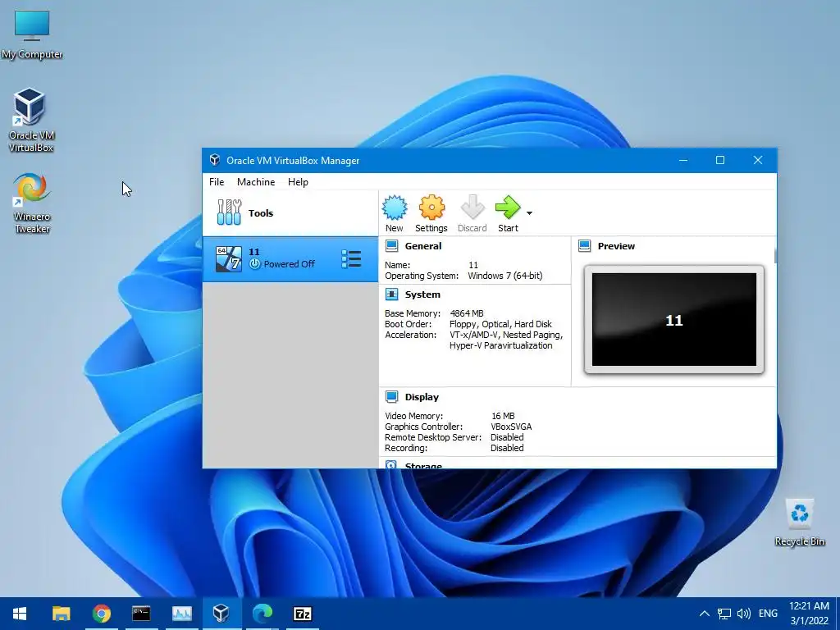840x630 pixels.
Task: Open Microsoft Edge from taskbar
Action: (x=262, y=614)
